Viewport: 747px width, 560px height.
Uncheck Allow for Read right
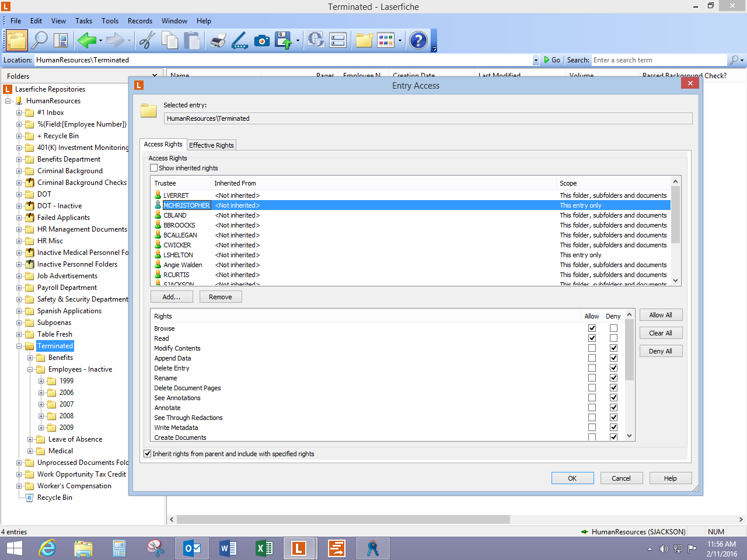tap(592, 338)
